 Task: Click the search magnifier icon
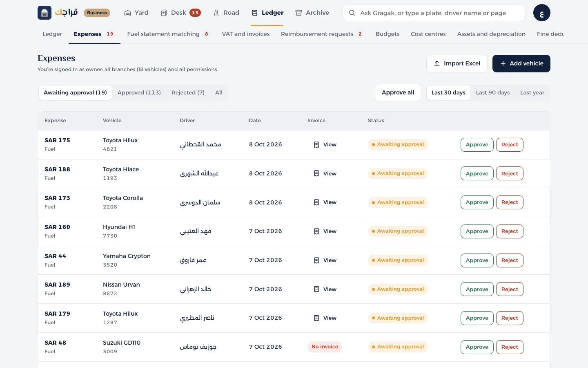click(352, 13)
